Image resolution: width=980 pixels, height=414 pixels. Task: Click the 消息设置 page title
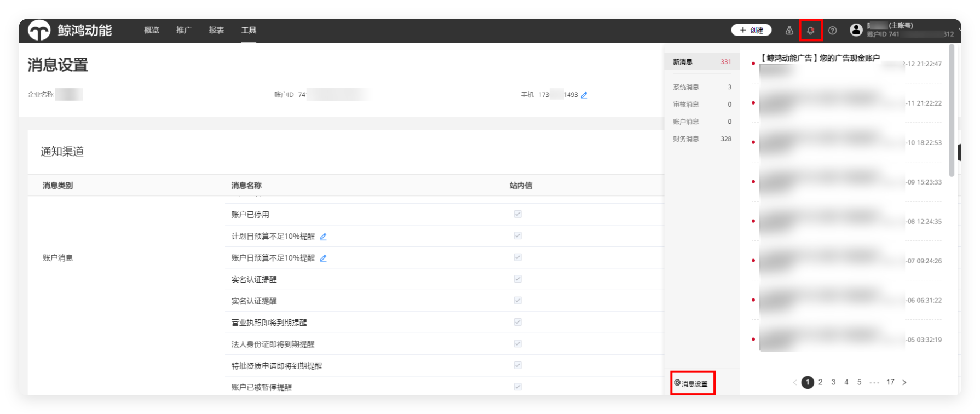click(x=58, y=65)
